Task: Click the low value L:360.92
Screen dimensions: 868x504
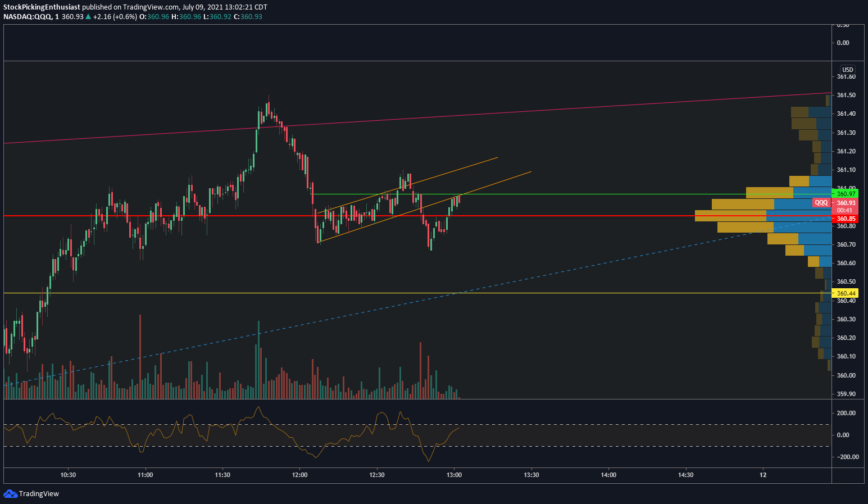Action: 217,17
